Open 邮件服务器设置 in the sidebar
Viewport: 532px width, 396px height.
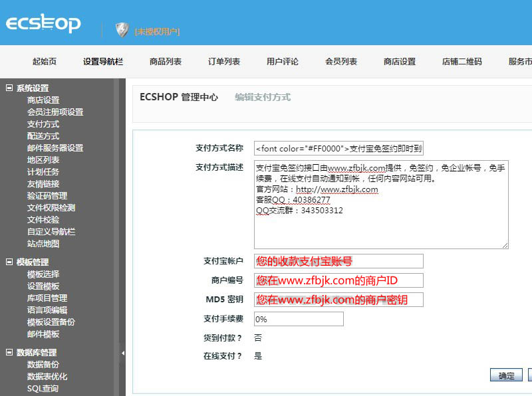55,148
